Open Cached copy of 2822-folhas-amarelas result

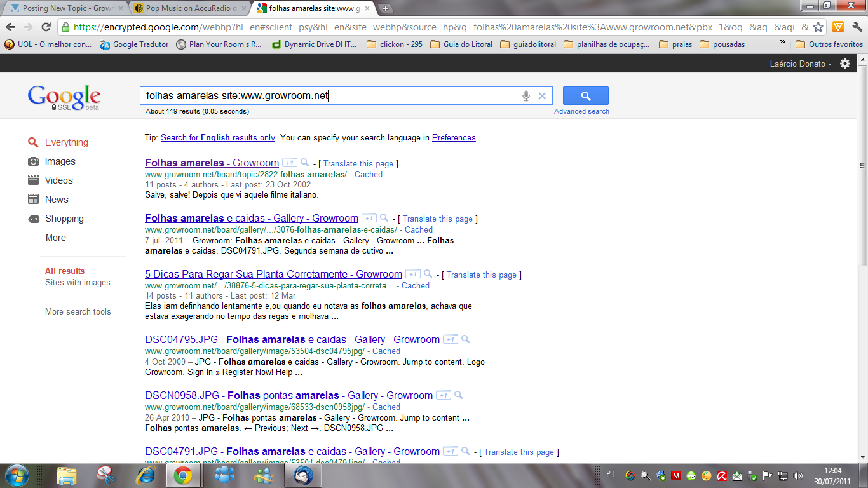pyautogui.click(x=369, y=174)
